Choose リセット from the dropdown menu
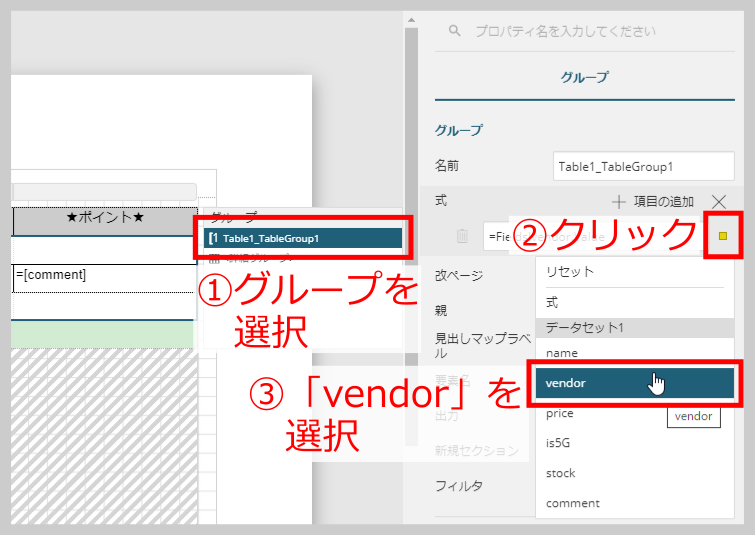 634,272
